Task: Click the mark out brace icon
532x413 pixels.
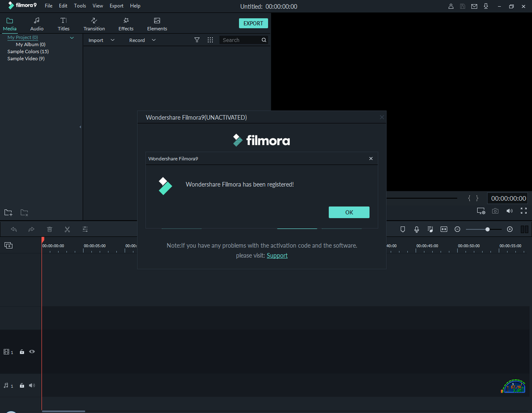Action: 477,198
